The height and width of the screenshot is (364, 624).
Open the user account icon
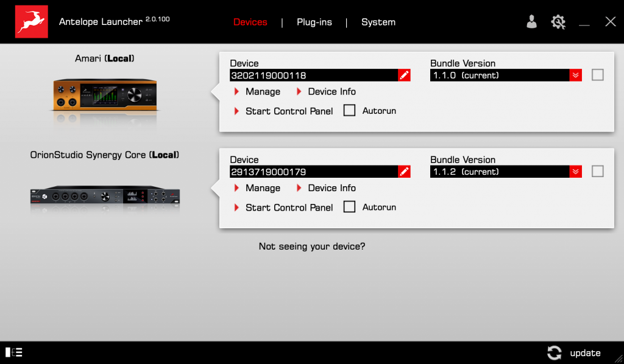click(531, 21)
